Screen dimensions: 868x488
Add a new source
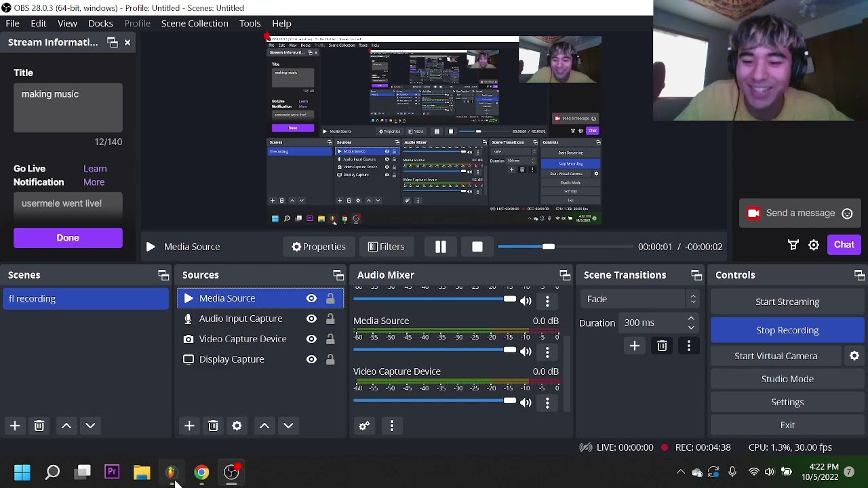189,426
